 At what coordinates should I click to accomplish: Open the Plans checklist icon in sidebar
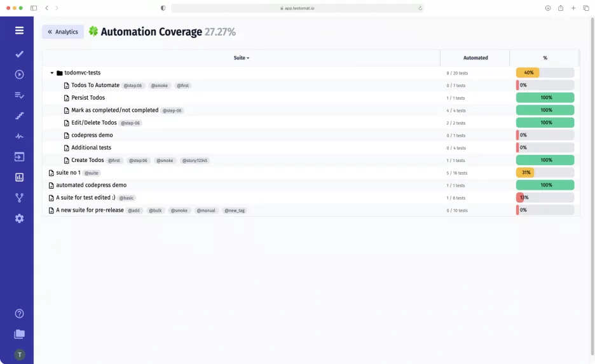pos(19,95)
